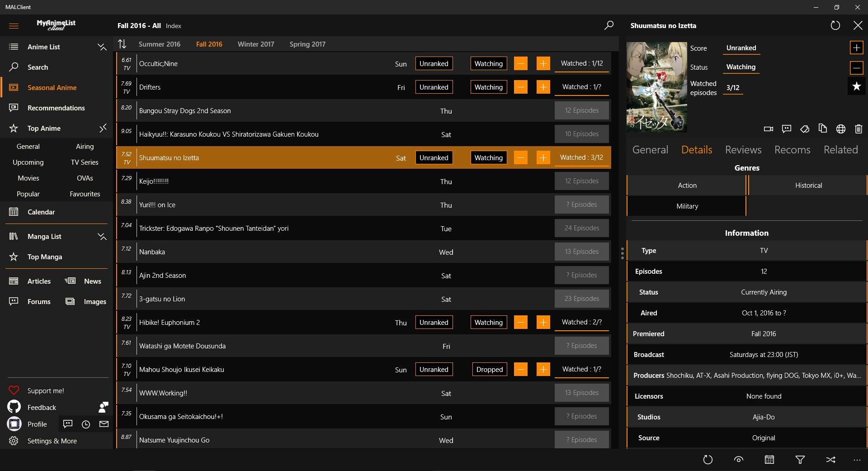
Task: Open TV Series under Top Anime
Action: [x=85, y=162]
